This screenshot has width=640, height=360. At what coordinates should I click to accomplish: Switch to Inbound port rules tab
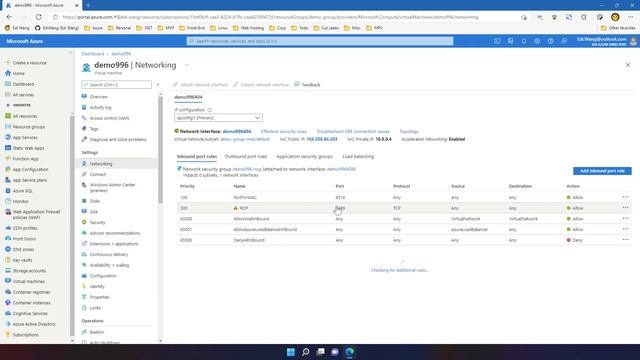pos(196,156)
